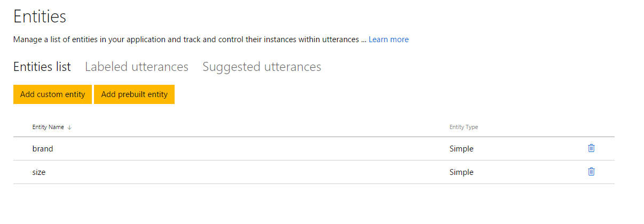
Task: Delete the brand entity with trash icon
Action: pos(591,148)
